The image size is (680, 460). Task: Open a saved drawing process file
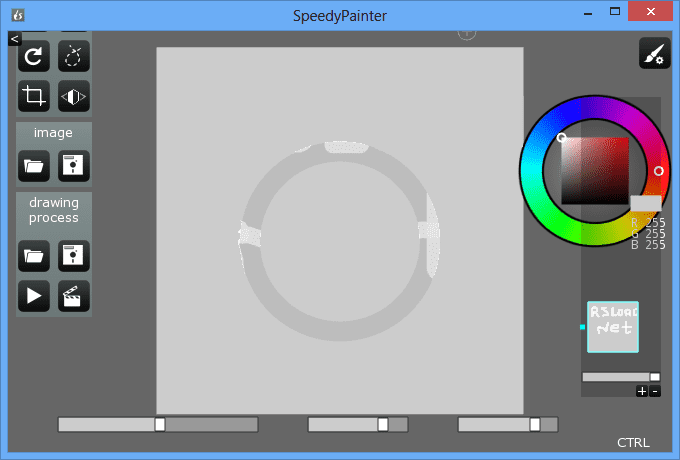[x=34, y=256]
